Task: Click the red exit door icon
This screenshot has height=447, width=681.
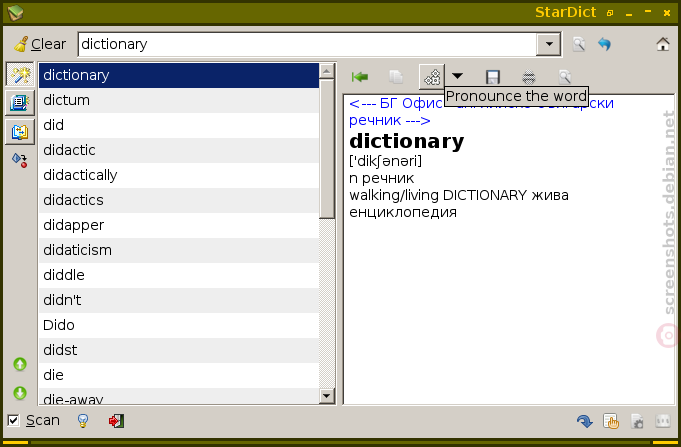Action: (116, 421)
